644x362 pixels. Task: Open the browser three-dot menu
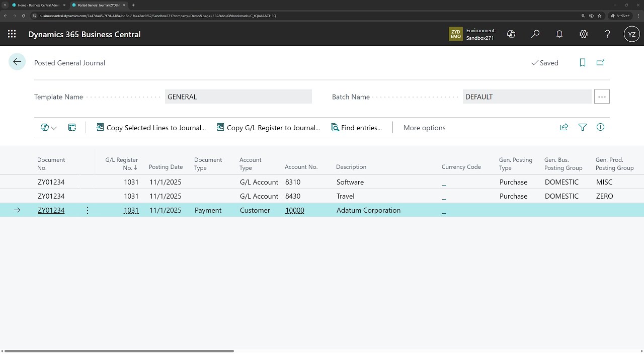pos(638,16)
